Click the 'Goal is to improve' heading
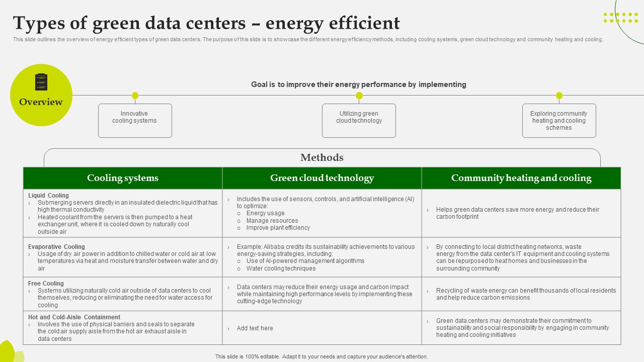This screenshot has height=362, width=644. (359, 84)
